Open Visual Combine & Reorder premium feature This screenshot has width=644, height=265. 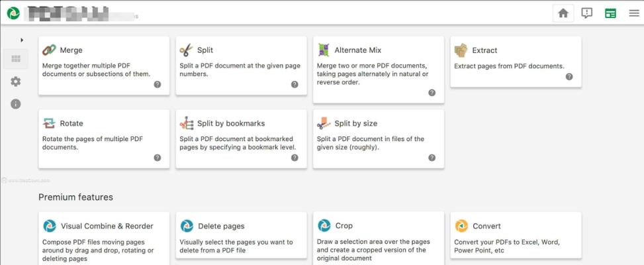(104, 238)
